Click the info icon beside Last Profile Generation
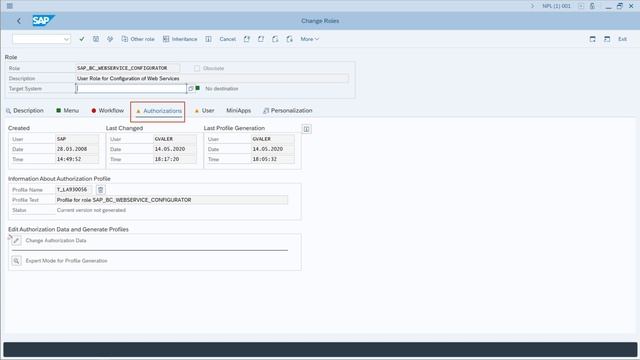Screen dimensions: 640x360 (x=307, y=129)
